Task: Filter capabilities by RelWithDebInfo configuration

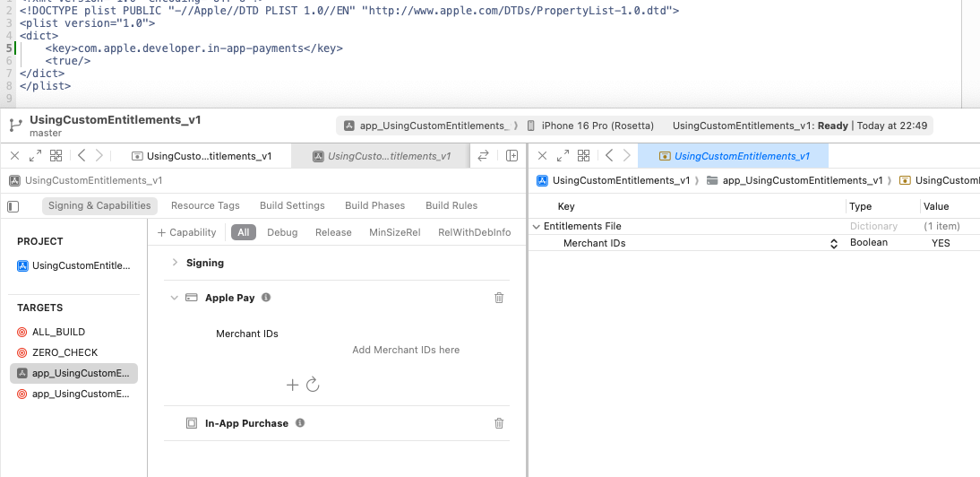Action: [475, 232]
